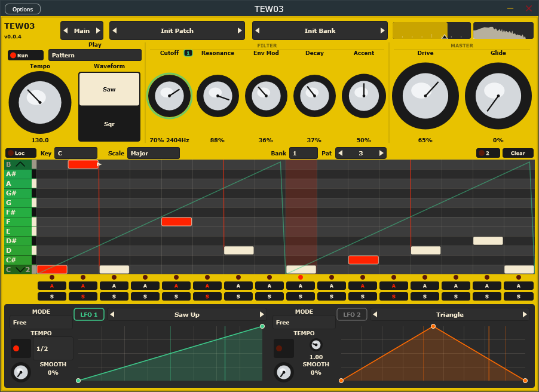Click the Accent knob
539x392 pixels.
coord(364,96)
